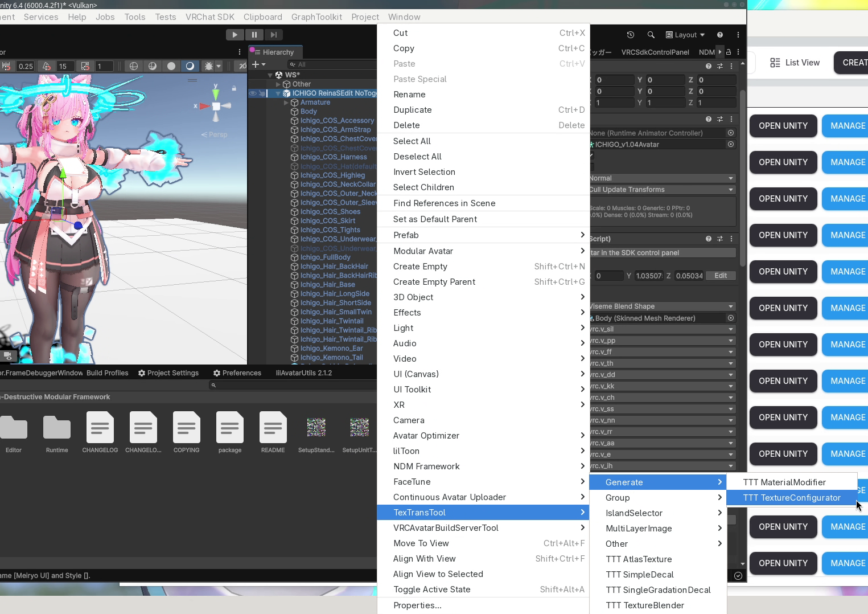Switch projection via the Persp label

coord(214,134)
